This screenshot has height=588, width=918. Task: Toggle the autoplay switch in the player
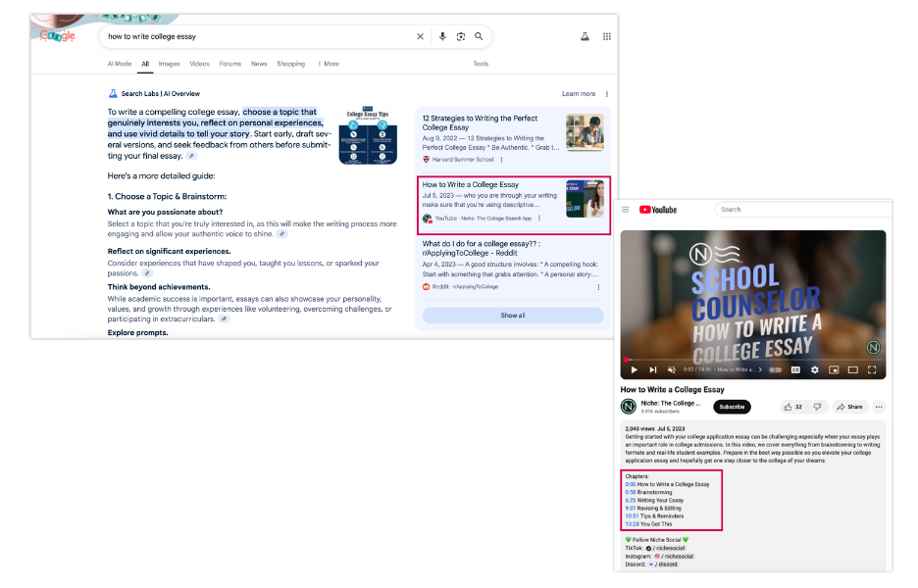[775, 369]
